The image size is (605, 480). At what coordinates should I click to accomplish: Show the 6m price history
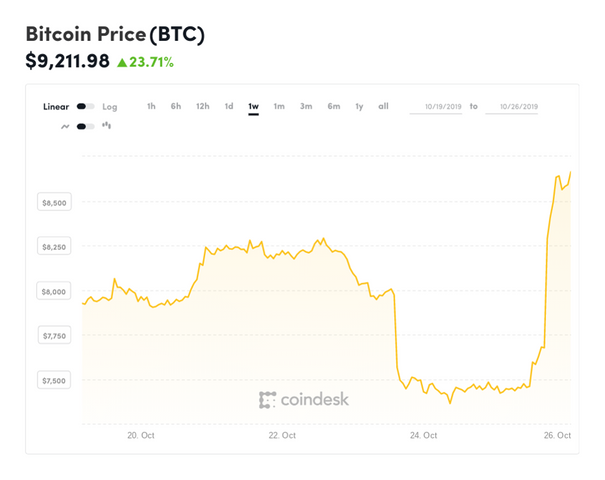(333, 106)
